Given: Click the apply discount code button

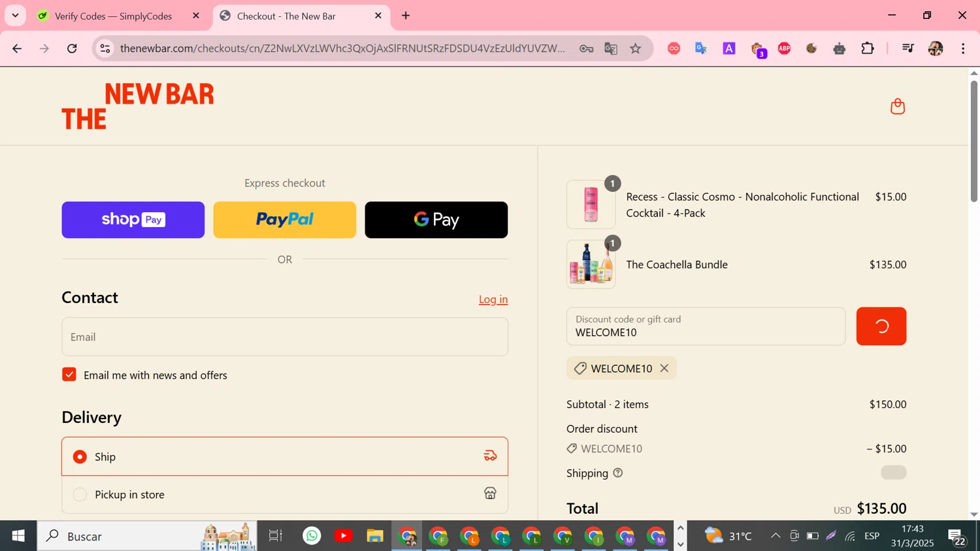Looking at the screenshot, I should 881,326.
